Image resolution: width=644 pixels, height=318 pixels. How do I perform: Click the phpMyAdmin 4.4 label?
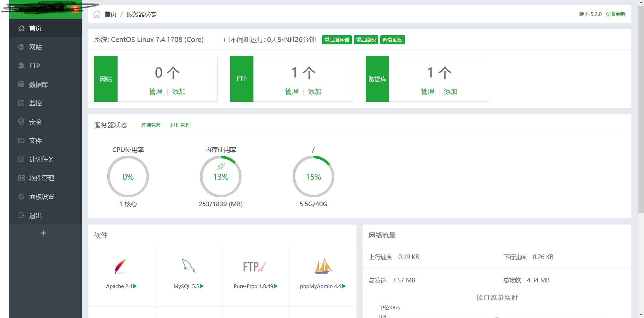tap(321, 286)
